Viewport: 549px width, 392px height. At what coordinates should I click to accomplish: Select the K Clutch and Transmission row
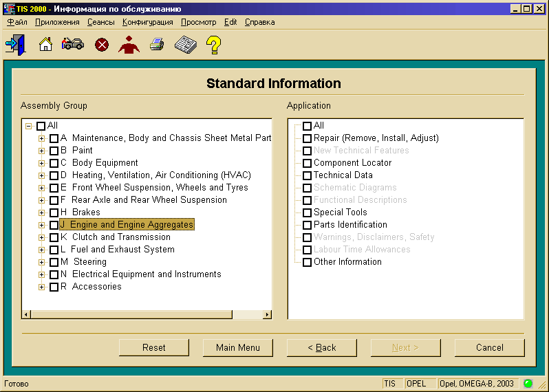116,237
